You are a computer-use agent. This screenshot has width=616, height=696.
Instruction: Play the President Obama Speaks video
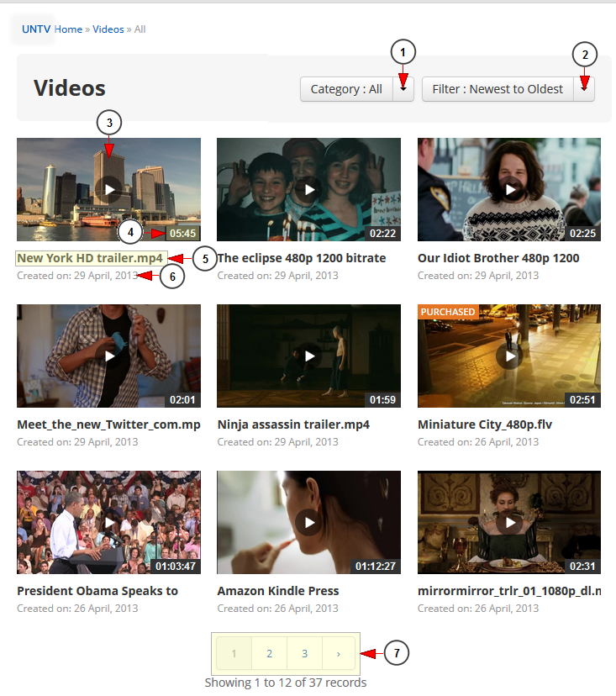(108, 522)
